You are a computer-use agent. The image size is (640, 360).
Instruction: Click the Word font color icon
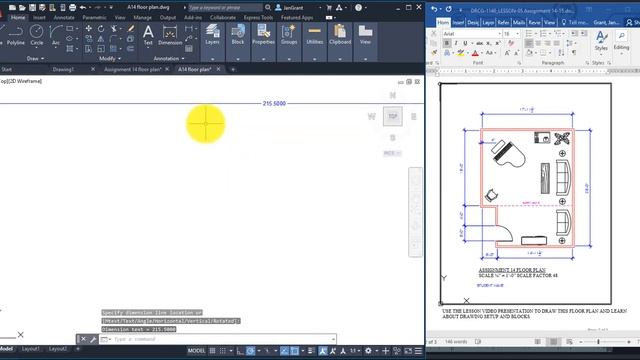475,53
